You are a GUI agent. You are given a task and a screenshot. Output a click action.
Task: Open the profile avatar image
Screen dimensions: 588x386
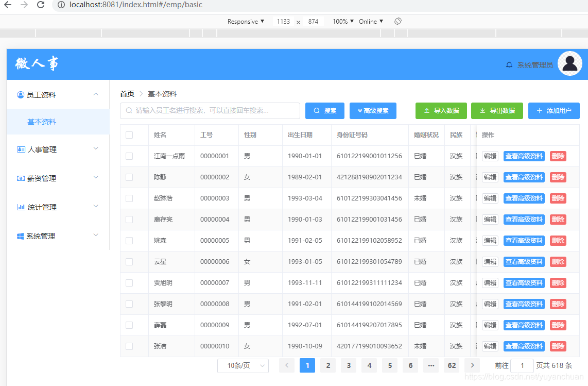click(x=569, y=64)
